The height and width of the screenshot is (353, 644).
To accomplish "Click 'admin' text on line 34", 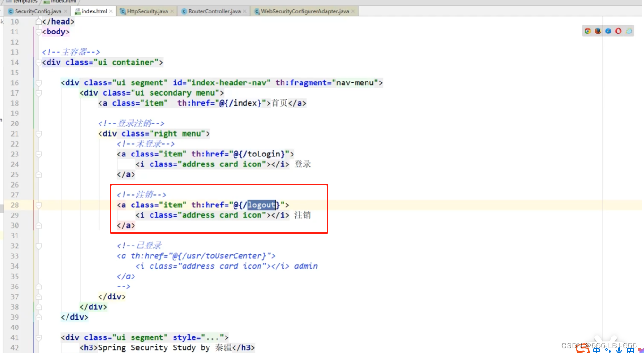I will pos(306,266).
